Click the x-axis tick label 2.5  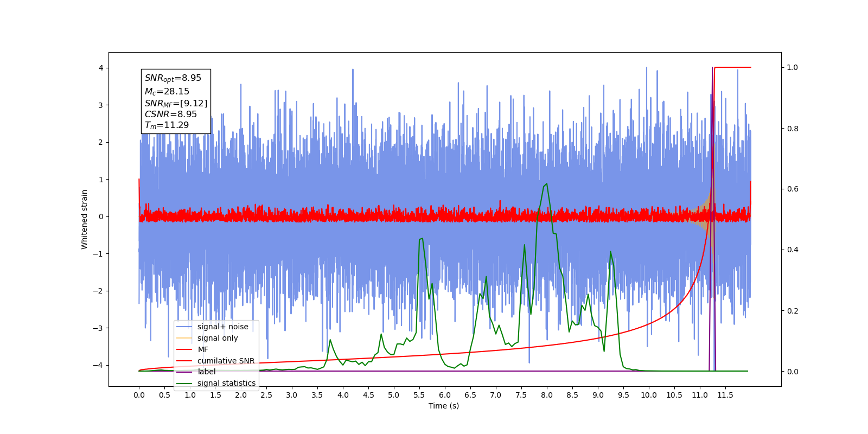point(266,395)
